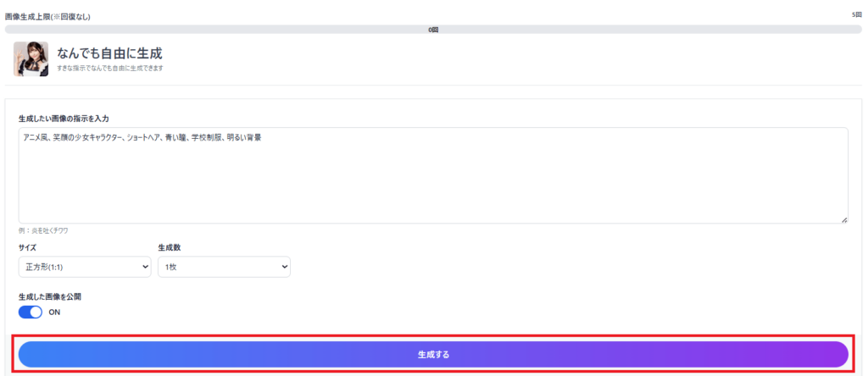Click inside the image prompt text area

pos(433,175)
